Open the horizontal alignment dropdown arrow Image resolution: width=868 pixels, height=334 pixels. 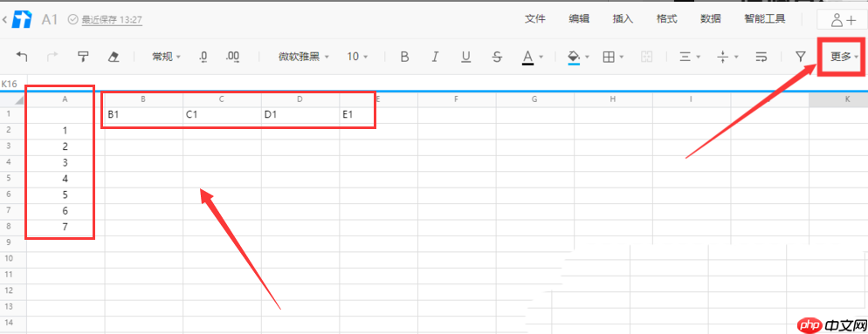click(x=698, y=57)
